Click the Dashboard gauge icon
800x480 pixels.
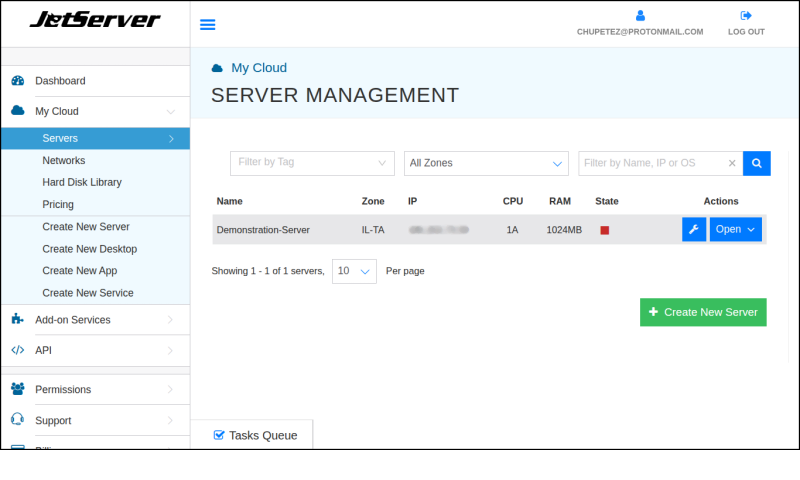coord(18,81)
